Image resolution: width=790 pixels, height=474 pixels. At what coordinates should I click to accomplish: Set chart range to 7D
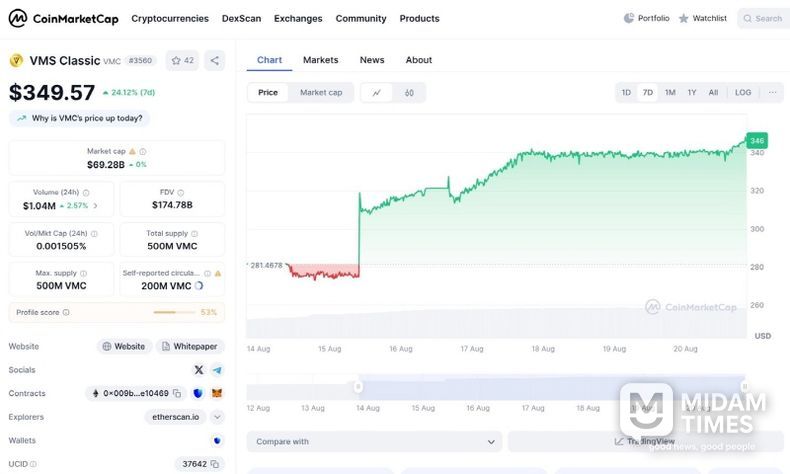(x=648, y=93)
